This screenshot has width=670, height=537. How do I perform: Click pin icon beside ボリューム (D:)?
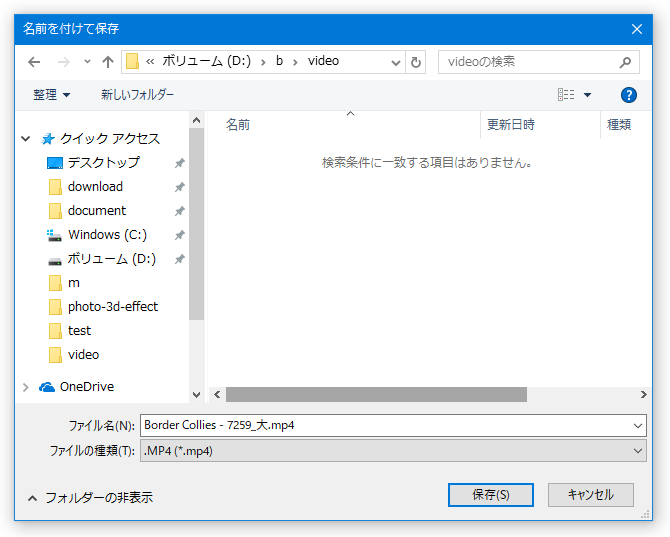pyautogui.click(x=179, y=259)
